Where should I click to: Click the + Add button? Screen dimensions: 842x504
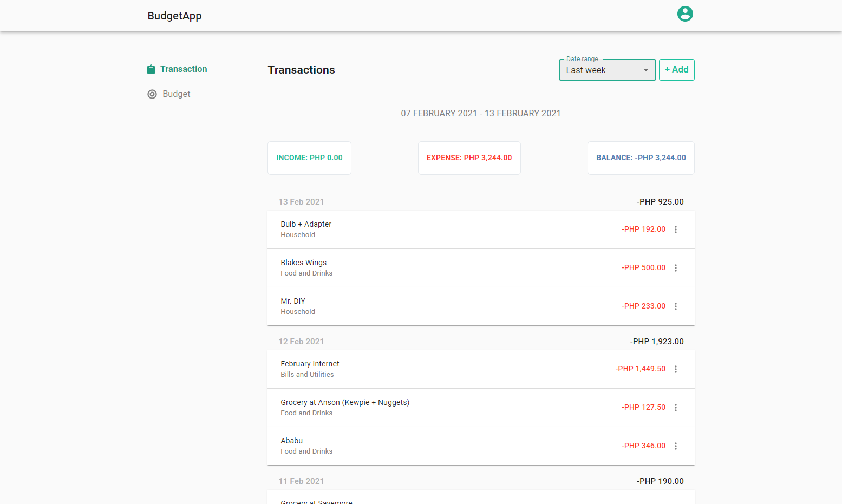[x=676, y=70]
